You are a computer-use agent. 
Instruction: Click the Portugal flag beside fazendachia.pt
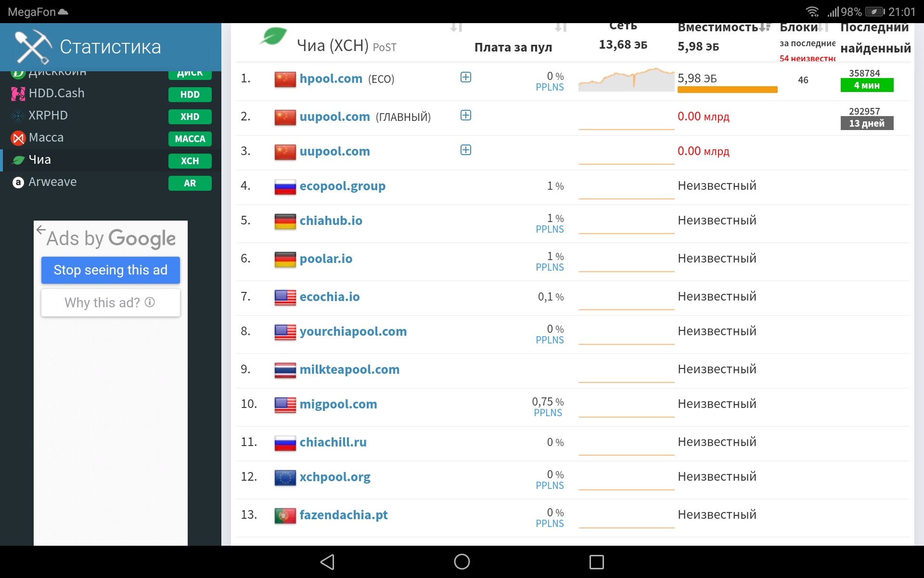point(285,515)
